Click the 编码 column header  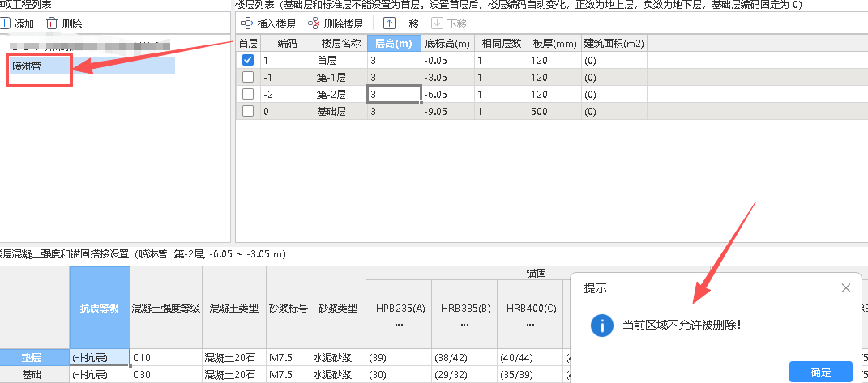click(287, 43)
